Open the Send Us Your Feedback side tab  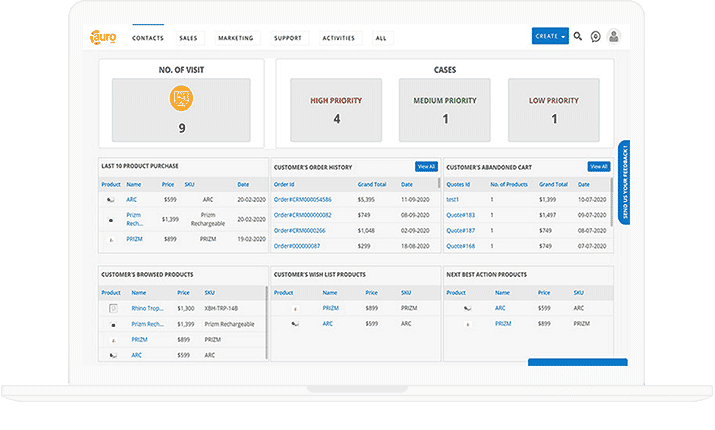coord(624,182)
